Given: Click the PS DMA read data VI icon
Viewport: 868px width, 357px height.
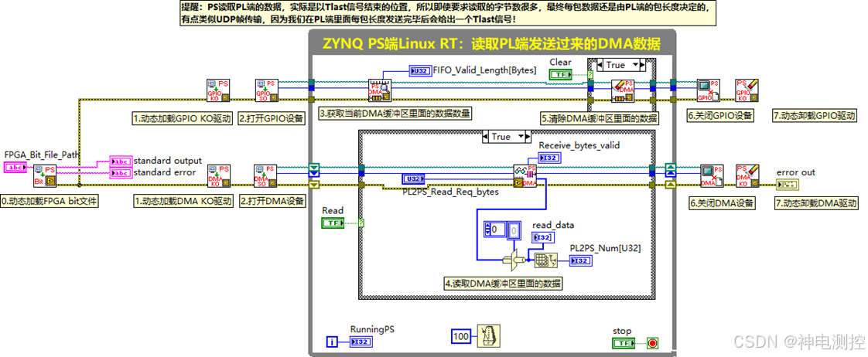Looking at the screenshot, I should pyautogui.click(x=525, y=175).
